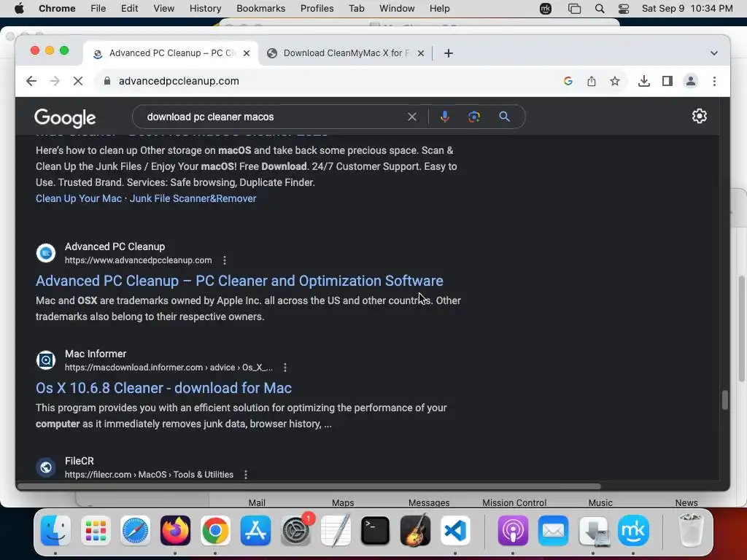747x560 pixels.
Task: Open Advanced PC Cleanup result title
Action: tap(239, 281)
